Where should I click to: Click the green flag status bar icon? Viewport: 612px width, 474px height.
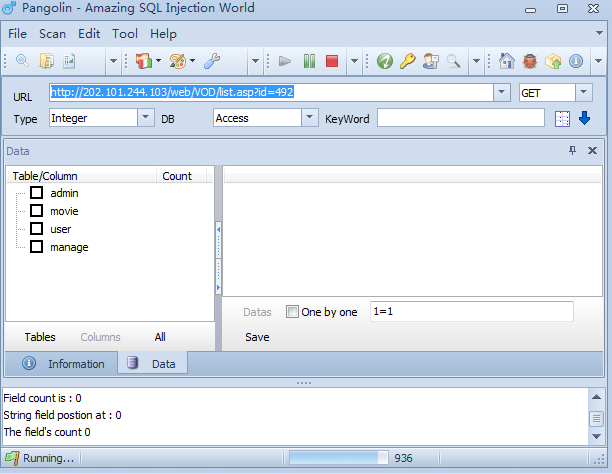click(12, 458)
